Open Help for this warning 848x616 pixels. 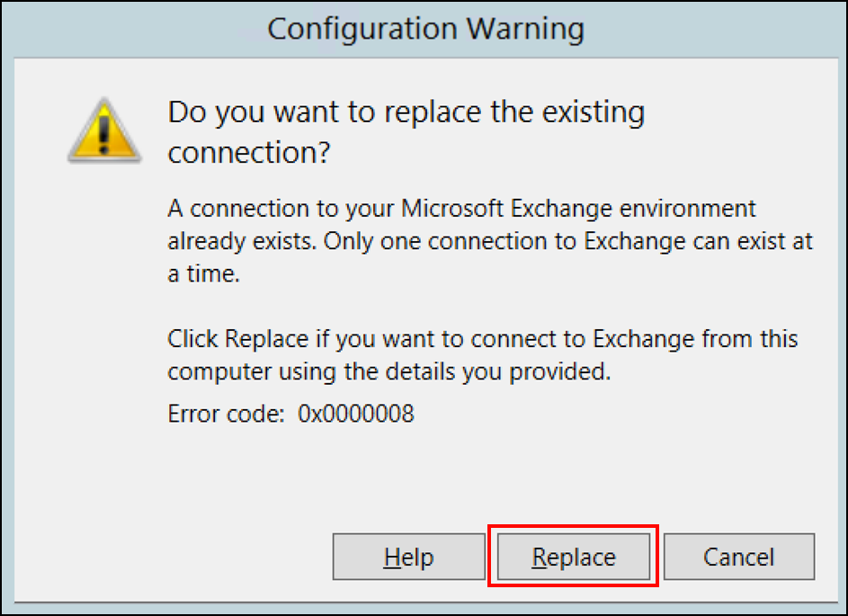(409, 557)
